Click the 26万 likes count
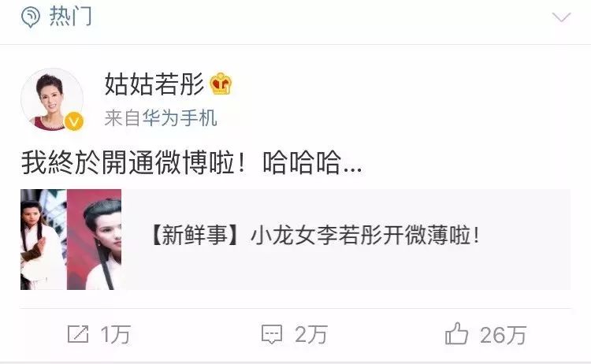This screenshot has width=591, height=364. pos(504,335)
